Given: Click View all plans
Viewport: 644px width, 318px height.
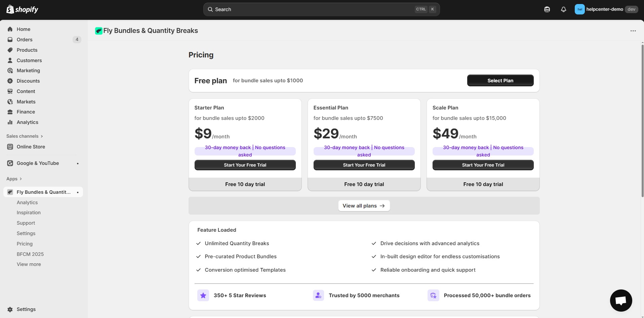Looking at the screenshot, I should (x=364, y=206).
